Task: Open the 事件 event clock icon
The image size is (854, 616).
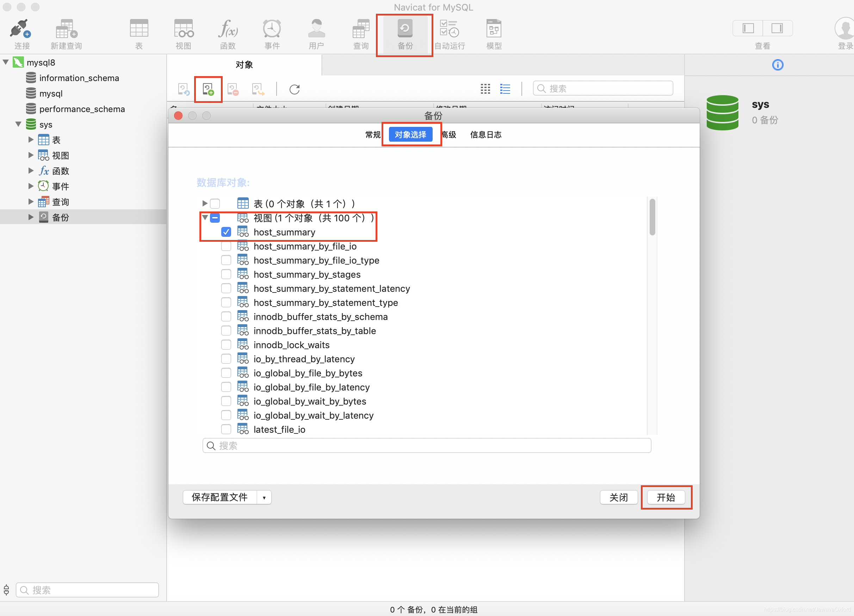Action: (272, 29)
